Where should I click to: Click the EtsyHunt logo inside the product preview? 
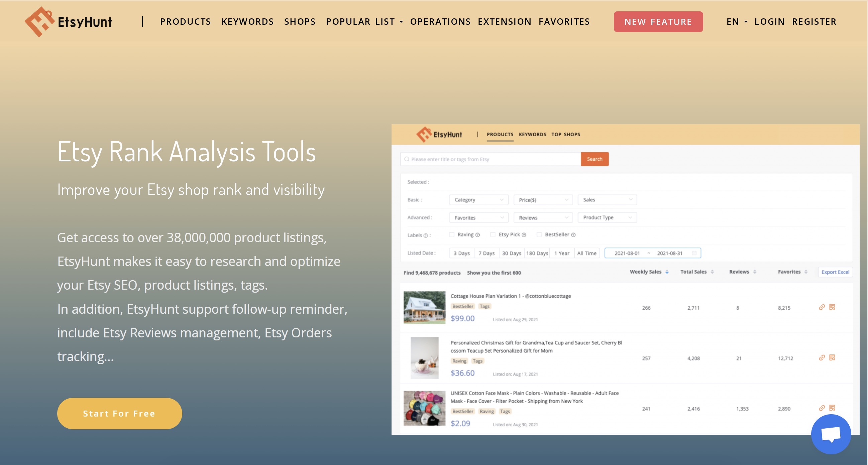(x=439, y=134)
